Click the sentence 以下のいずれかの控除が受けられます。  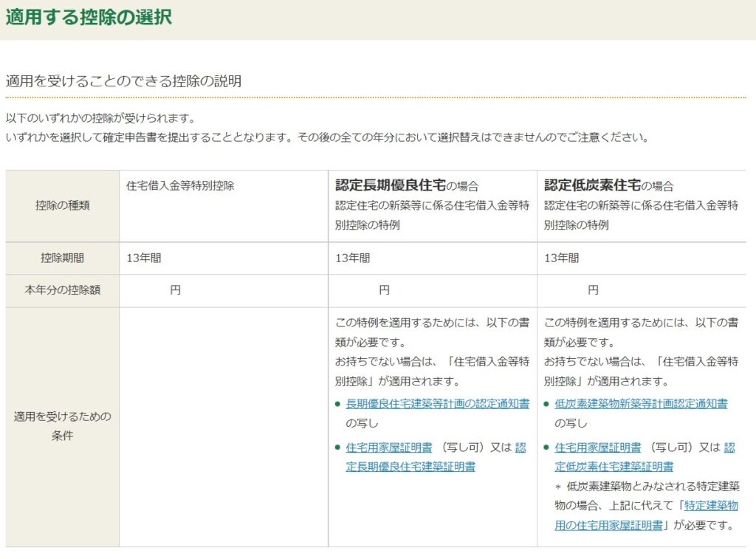click(x=100, y=118)
